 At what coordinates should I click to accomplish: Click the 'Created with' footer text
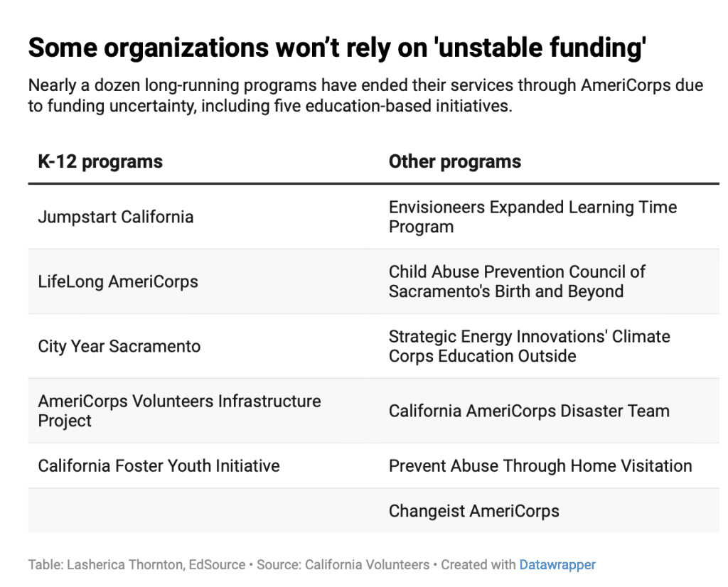[478, 565]
